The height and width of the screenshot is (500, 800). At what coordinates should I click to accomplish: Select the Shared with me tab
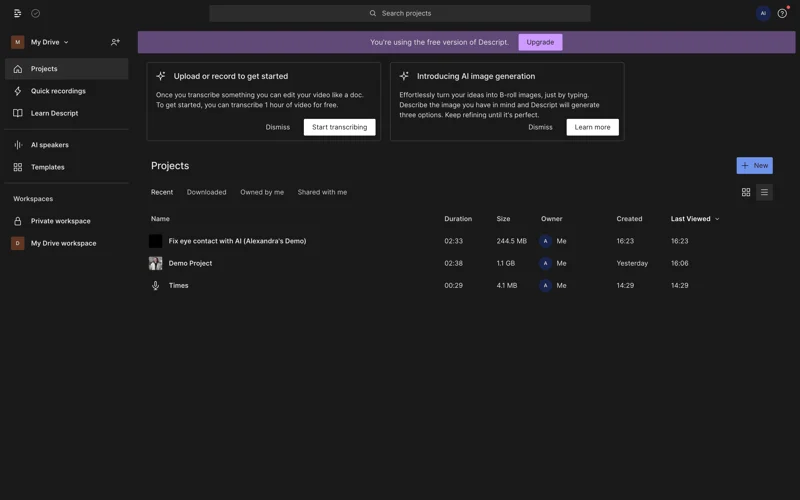coord(322,192)
